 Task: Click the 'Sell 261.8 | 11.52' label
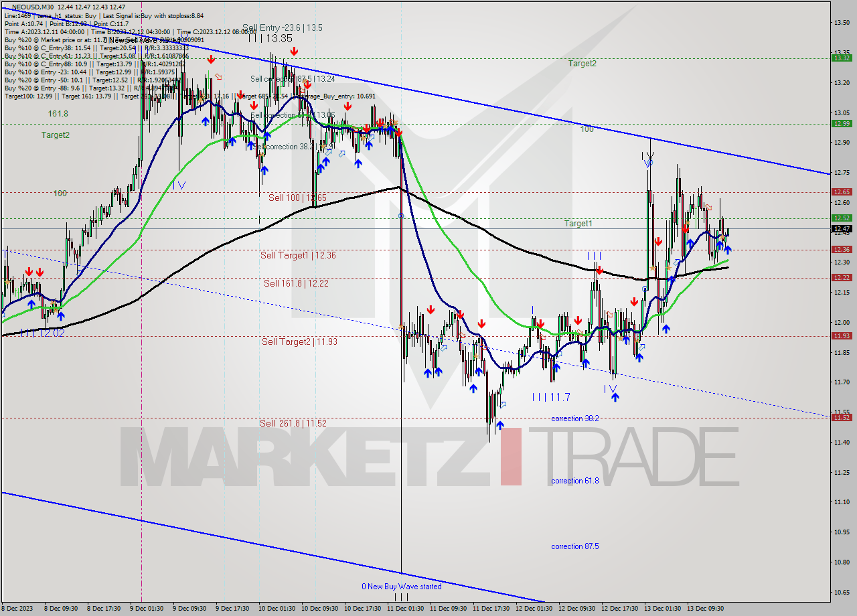pyautogui.click(x=293, y=423)
